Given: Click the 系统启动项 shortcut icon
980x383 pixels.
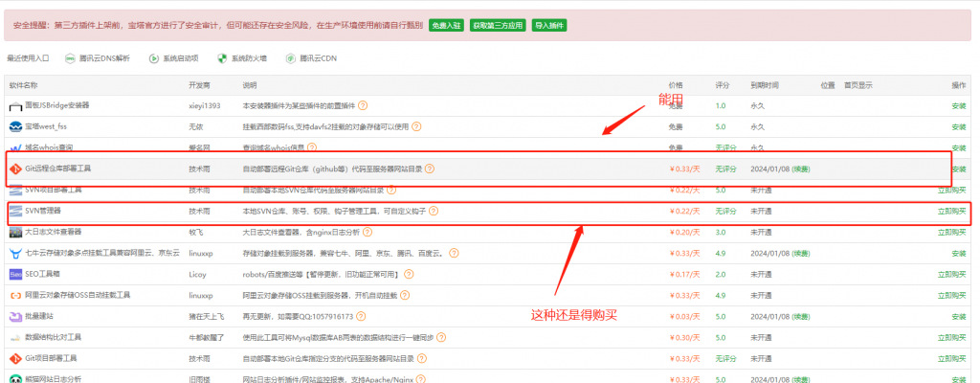Looking at the screenshot, I should (153, 58).
